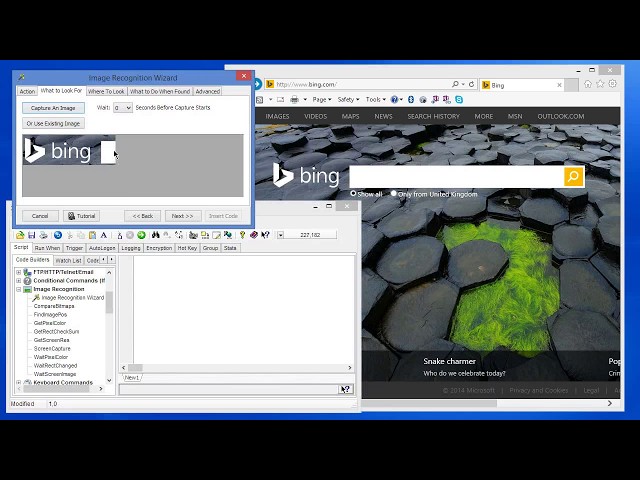Click the green run arrow toolbar icon
Viewport: 640px width, 480px height.
click(x=141, y=235)
